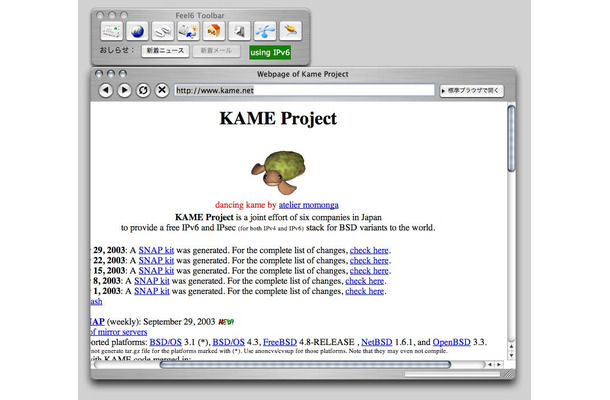Click the green using IPv6 indicator
The image size is (610, 400).
(270, 52)
